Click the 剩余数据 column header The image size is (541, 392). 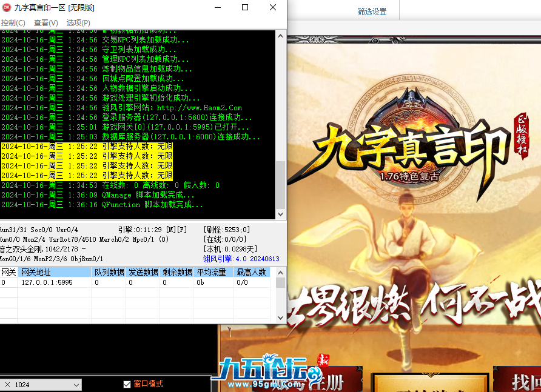pos(176,272)
